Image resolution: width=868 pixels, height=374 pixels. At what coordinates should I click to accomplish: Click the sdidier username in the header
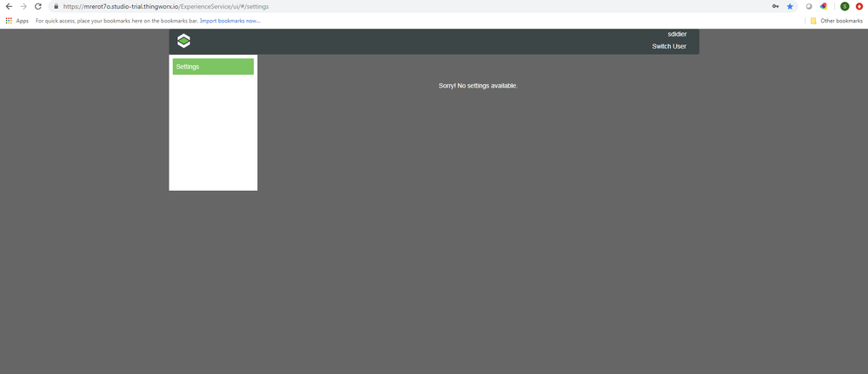(677, 35)
